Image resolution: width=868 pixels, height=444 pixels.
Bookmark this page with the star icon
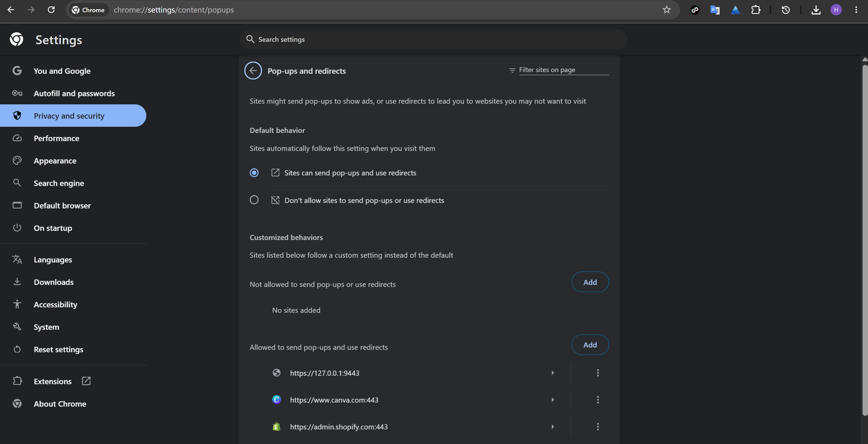pyautogui.click(x=667, y=10)
